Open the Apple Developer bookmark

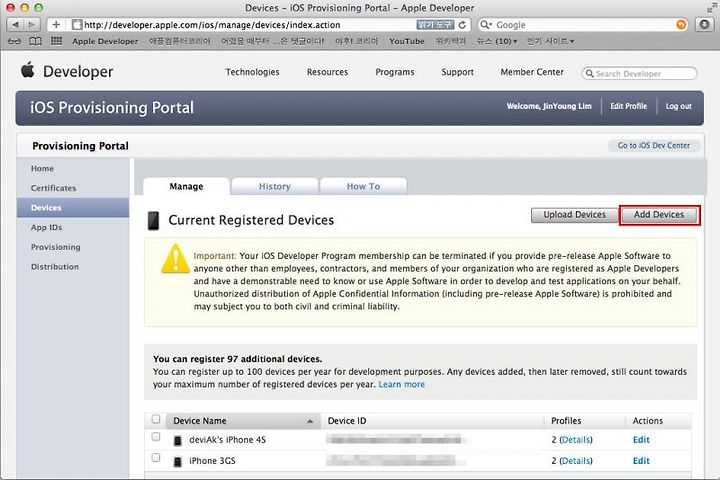tap(105, 41)
